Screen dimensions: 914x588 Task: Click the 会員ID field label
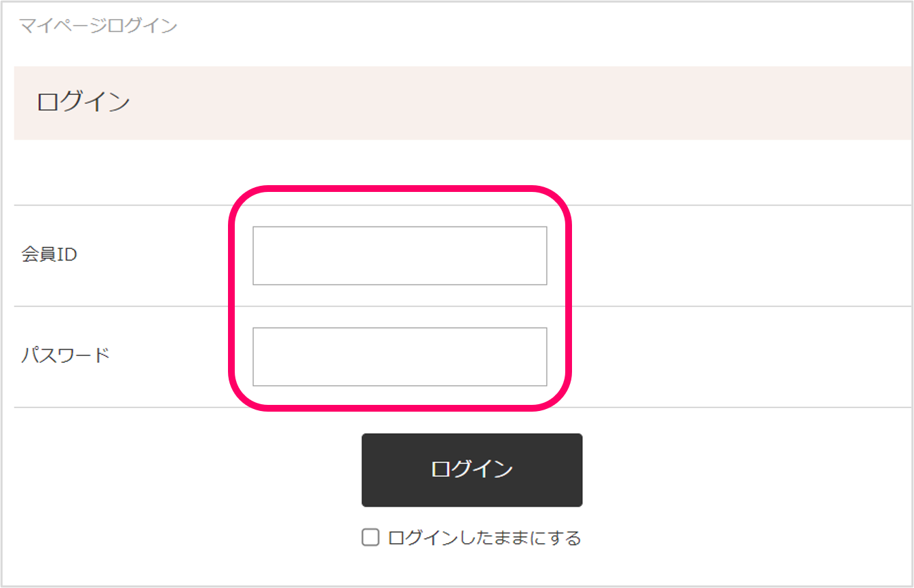pyautogui.click(x=50, y=255)
